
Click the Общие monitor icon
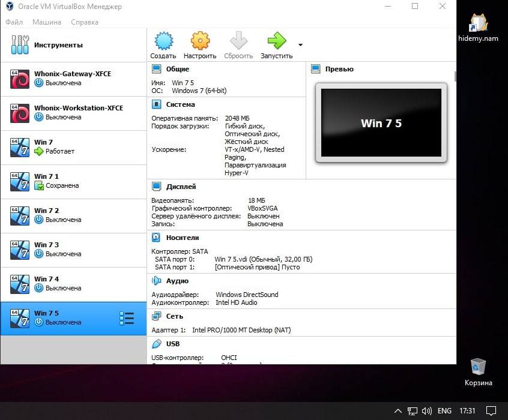pos(157,68)
